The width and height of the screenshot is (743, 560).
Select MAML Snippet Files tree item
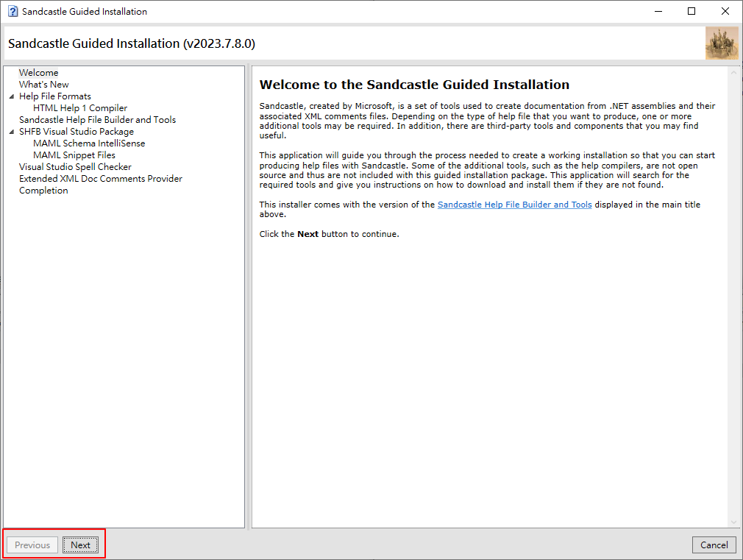coord(74,155)
